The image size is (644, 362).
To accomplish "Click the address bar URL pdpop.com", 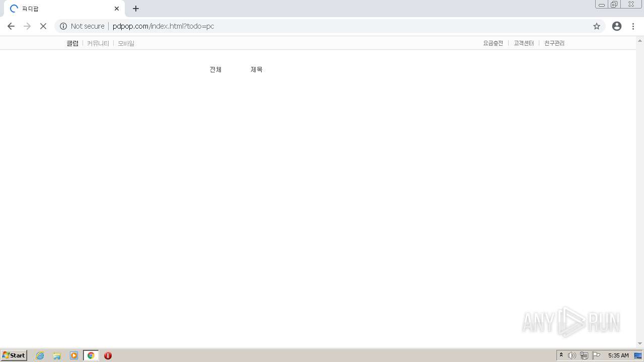I will point(163,26).
